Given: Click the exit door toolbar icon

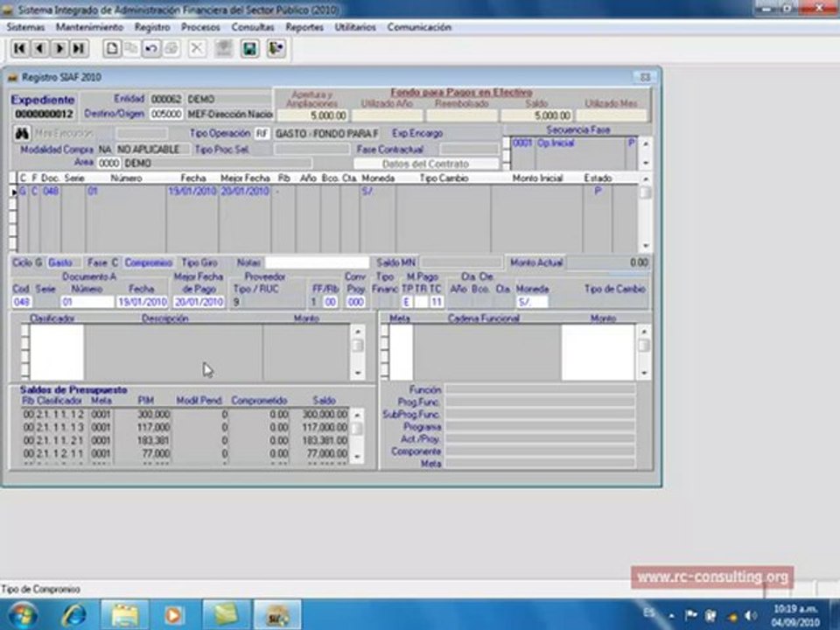Looking at the screenshot, I should pos(276,49).
